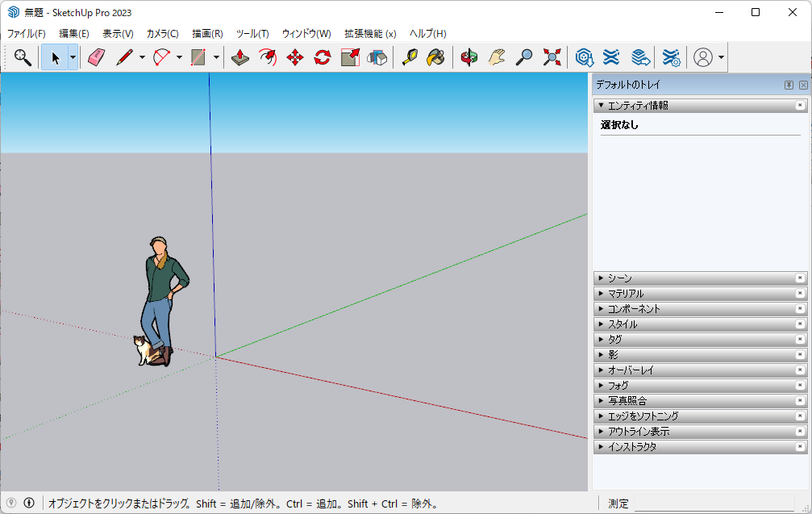
Task: Select the Pan hand tool
Action: click(496, 57)
